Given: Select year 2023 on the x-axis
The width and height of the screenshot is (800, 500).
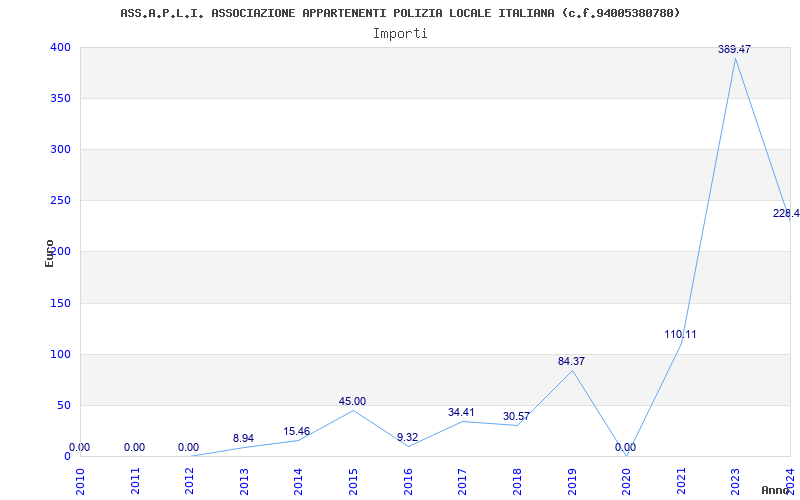Looking at the screenshot, I should coord(735,480).
